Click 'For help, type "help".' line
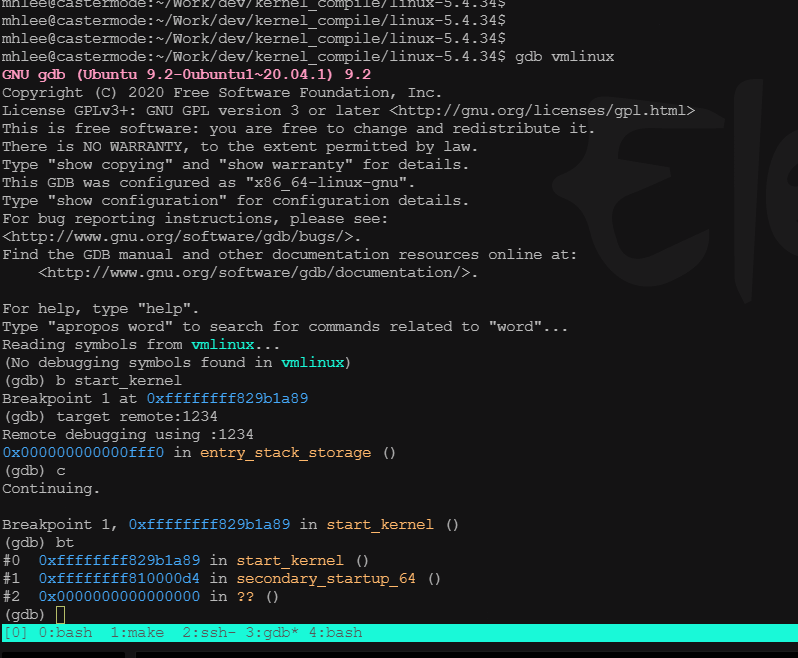Screen dimensions: 798x658 coord(101,309)
